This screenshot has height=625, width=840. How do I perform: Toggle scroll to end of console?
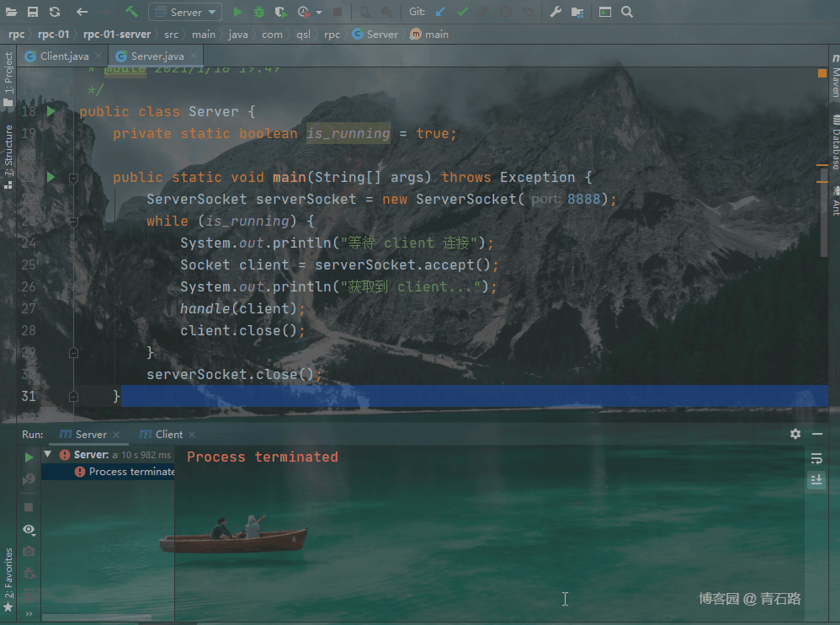[816, 480]
